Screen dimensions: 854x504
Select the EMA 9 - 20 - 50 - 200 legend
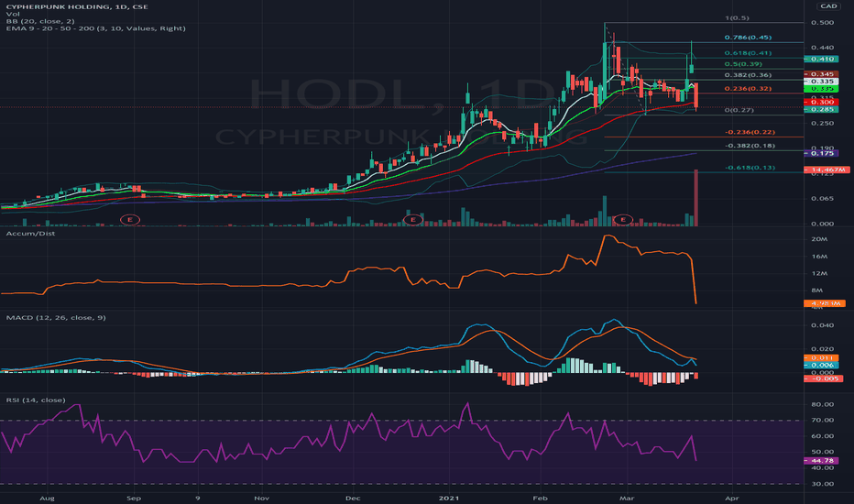[96, 28]
